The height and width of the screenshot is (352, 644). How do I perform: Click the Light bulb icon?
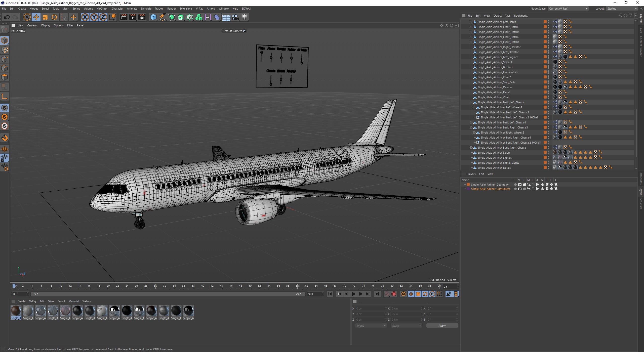coord(245,17)
